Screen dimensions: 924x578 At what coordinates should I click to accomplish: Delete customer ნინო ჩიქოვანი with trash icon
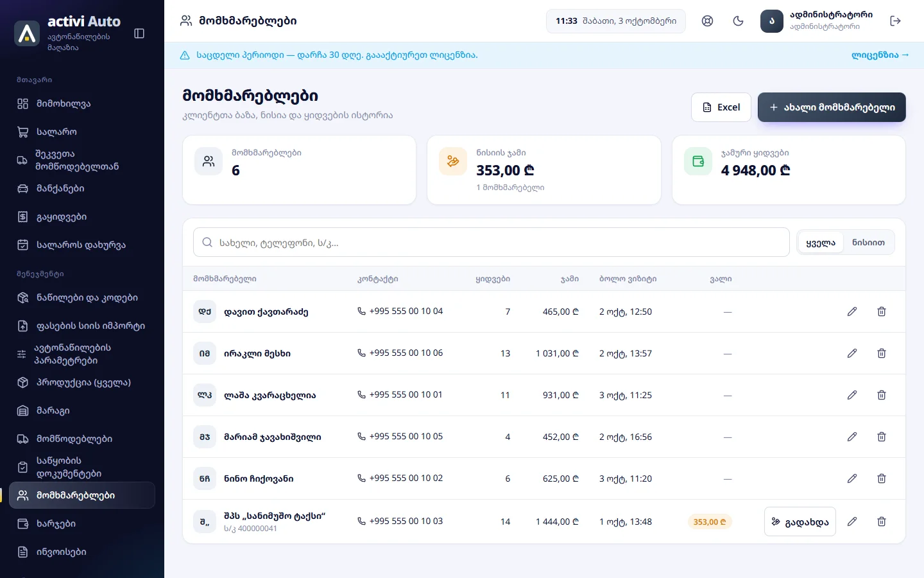[x=882, y=478]
